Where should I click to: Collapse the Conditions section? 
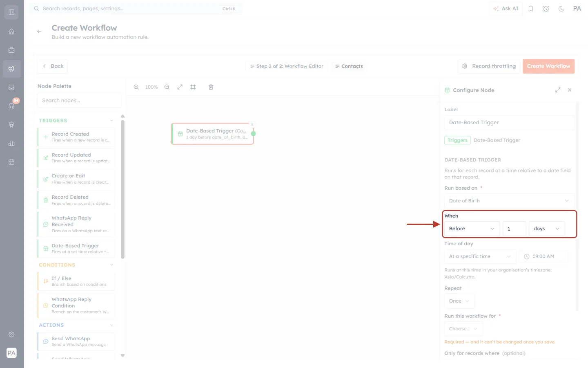112,265
